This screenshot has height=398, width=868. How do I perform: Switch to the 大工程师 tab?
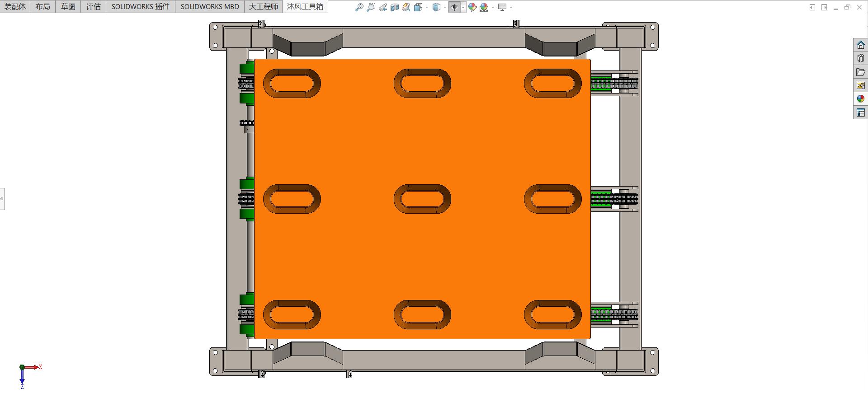(x=264, y=7)
